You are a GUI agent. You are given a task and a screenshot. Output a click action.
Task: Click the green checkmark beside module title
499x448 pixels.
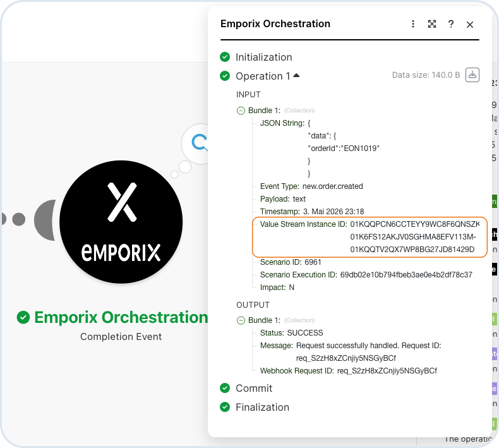[23, 317]
